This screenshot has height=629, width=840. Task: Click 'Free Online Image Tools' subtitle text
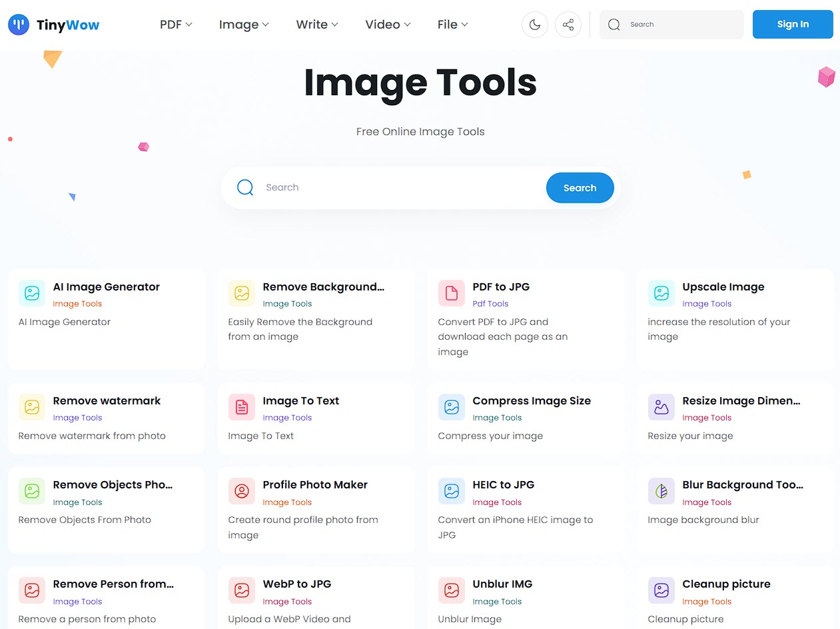tap(420, 132)
